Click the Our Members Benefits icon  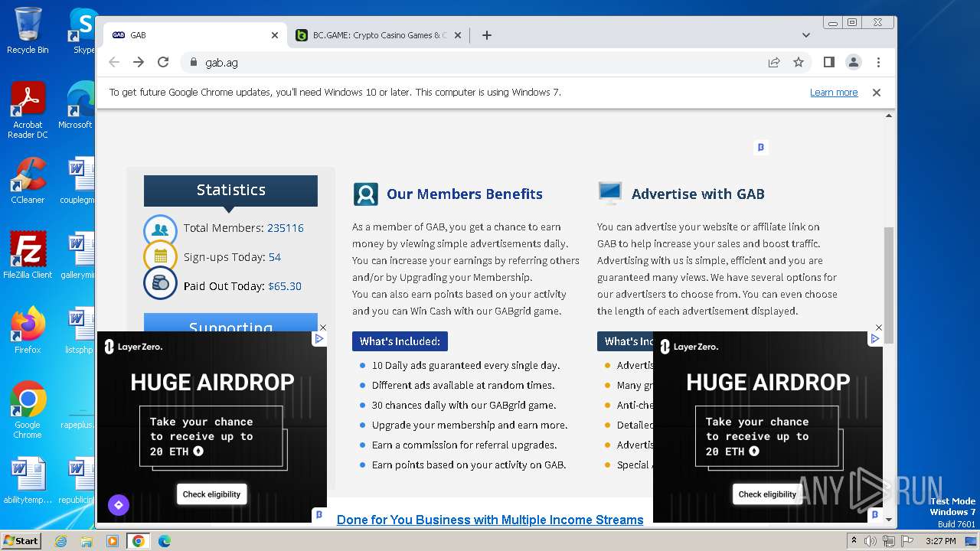coord(366,194)
